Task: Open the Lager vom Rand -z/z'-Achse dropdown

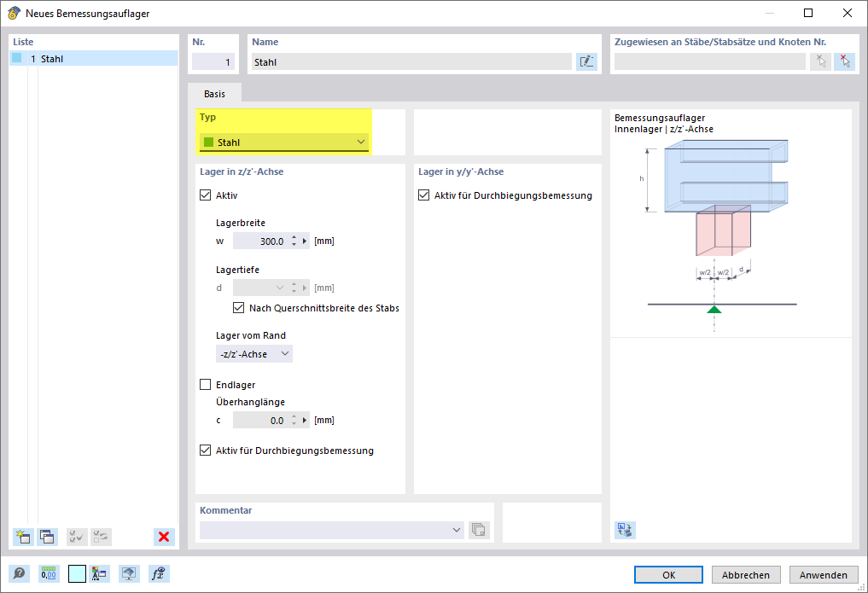Action: [x=254, y=354]
